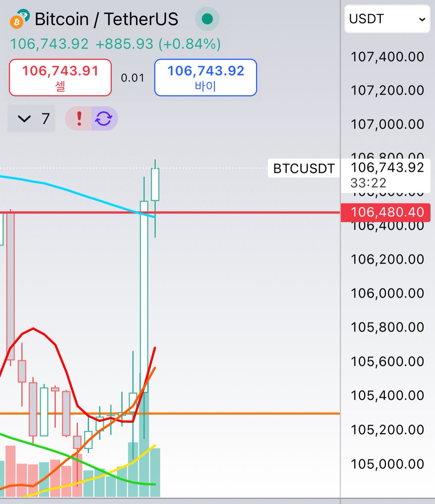Click the blue buy button 106,743.92
The width and height of the screenshot is (435, 504).
coord(206,78)
